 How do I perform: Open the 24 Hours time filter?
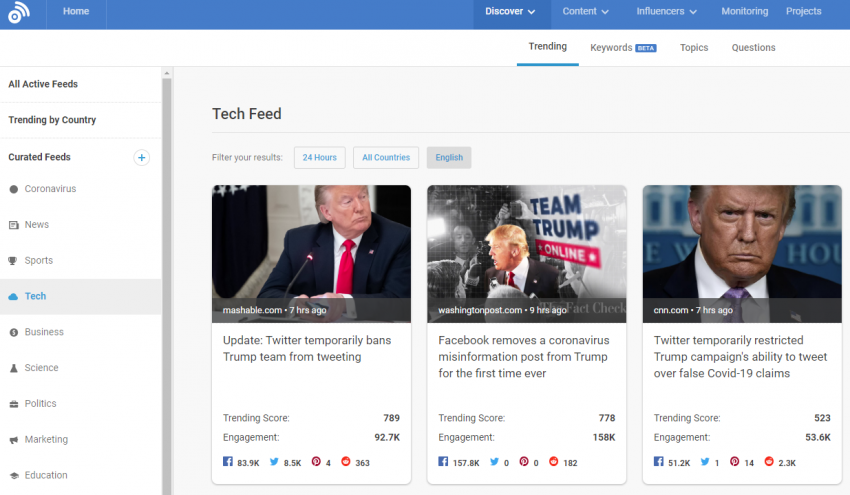(x=320, y=158)
